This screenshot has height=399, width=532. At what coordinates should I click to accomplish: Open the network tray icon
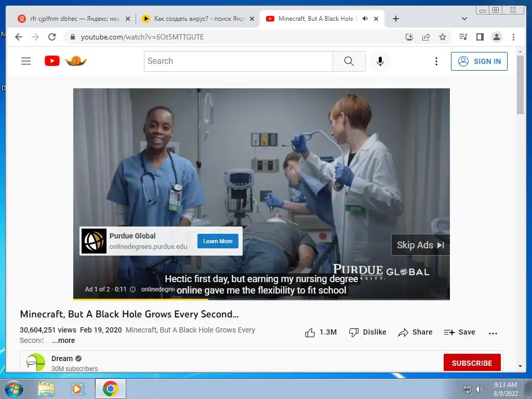coord(467,389)
